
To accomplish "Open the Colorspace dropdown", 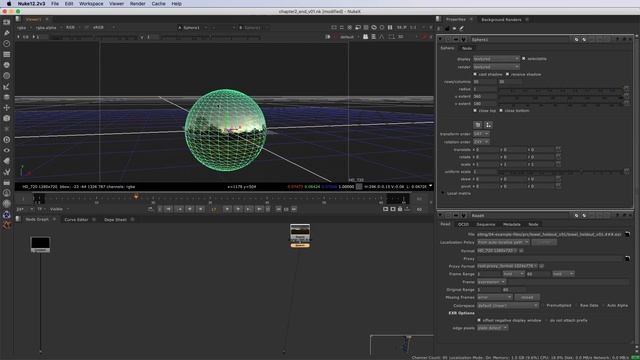I will (508, 305).
